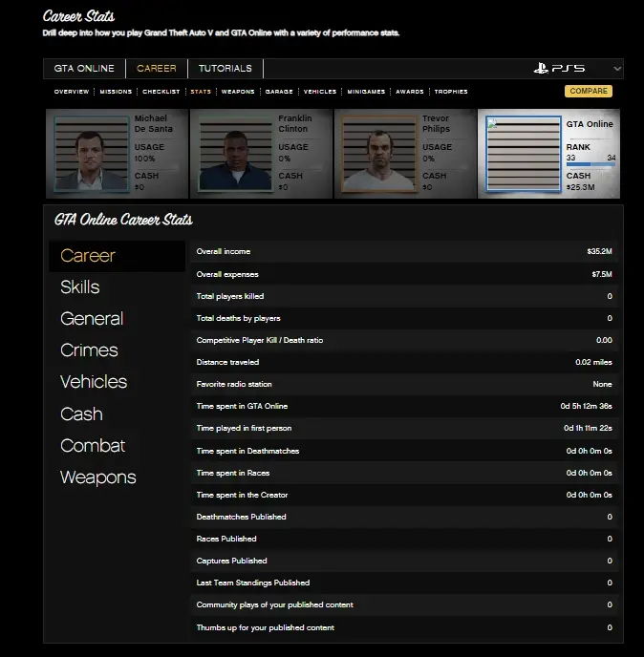The image size is (644, 657).
Task: Open the MISSIONS sub-menu
Action: point(116,92)
